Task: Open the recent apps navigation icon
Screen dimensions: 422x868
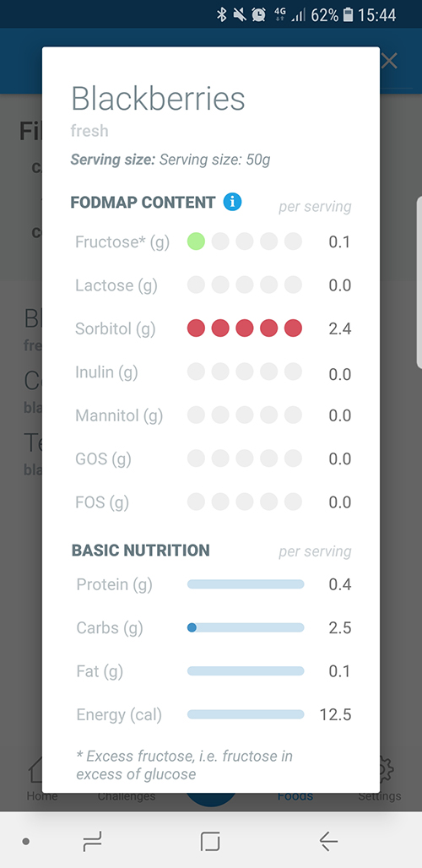Action: click(92, 842)
